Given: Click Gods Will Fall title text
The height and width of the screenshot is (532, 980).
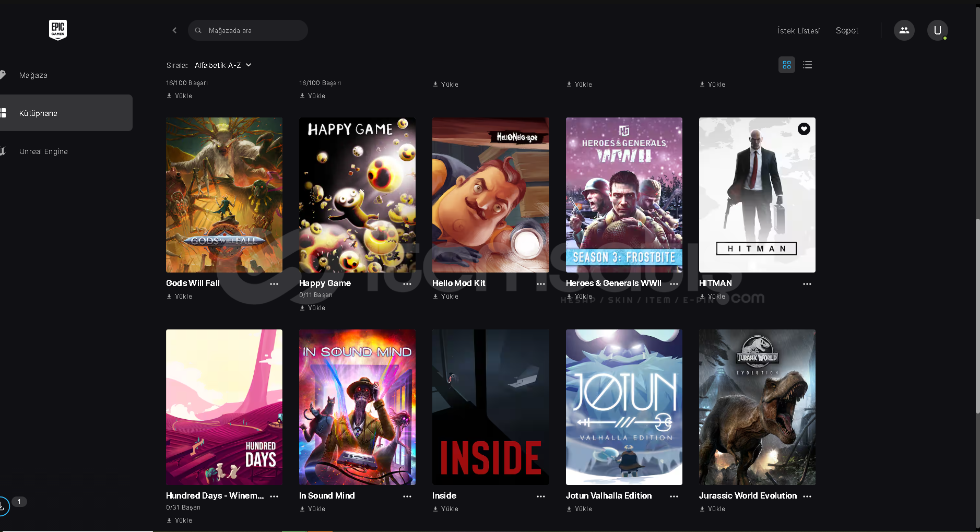Looking at the screenshot, I should (x=193, y=283).
